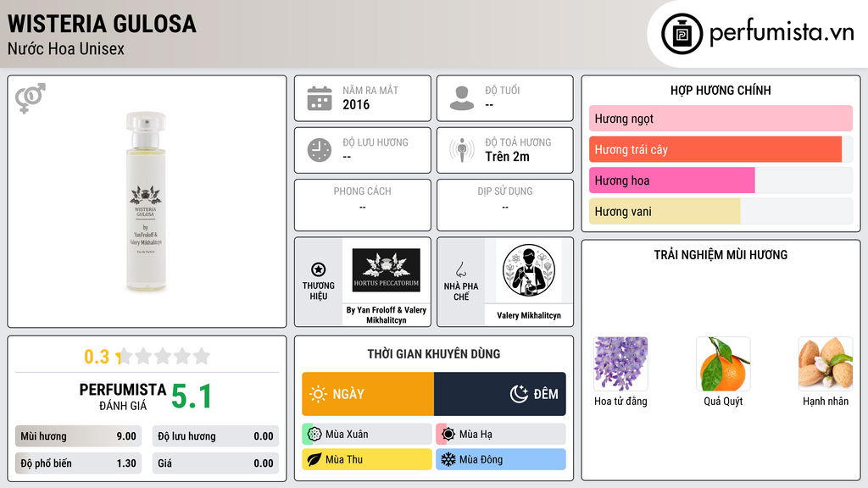This screenshot has height=488, width=868.
Task: Click the Mùa Hạ season bar
Action: (501, 435)
